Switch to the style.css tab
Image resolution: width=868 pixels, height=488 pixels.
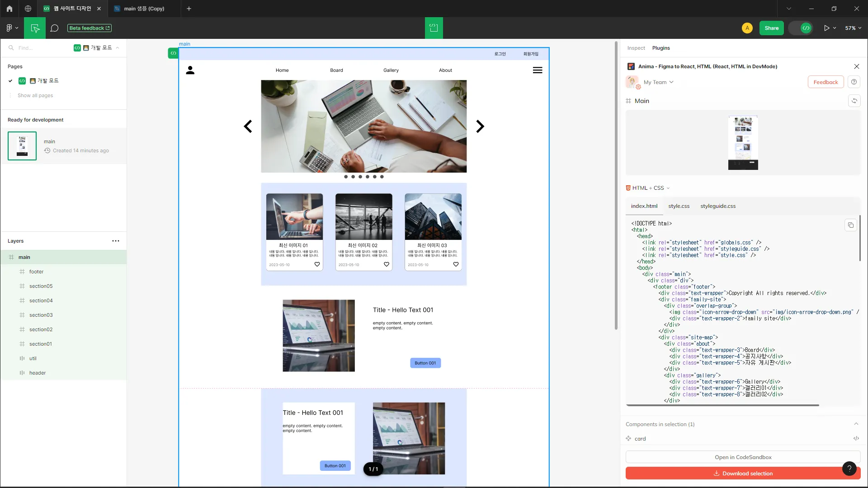click(679, 206)
